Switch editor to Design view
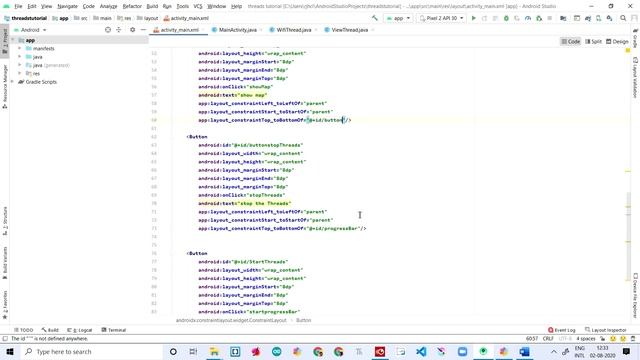 coord(617,41)
